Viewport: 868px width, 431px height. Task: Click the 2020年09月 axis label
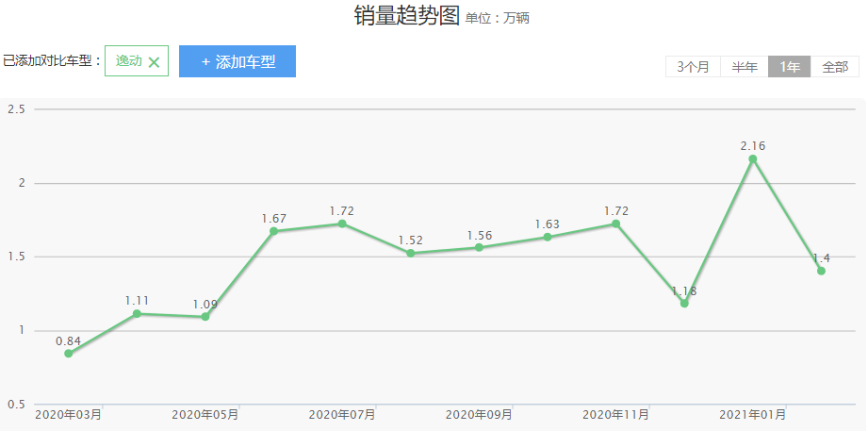click(x=479, y=414)
